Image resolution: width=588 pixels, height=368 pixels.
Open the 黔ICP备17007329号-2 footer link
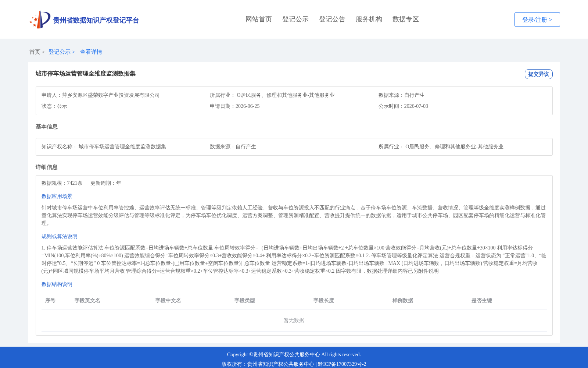(342, 364)
